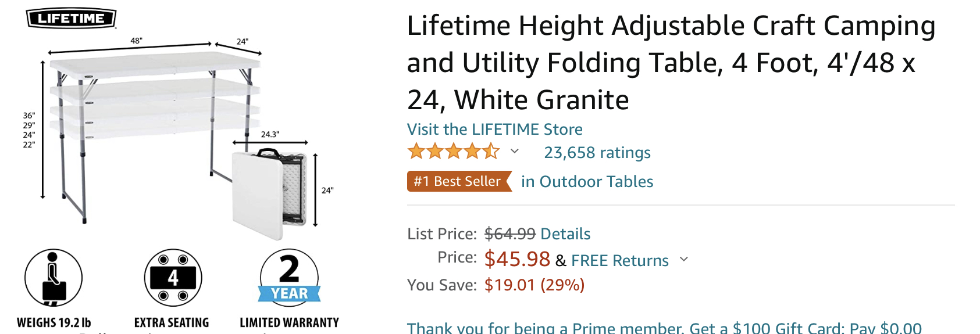The height and width of the screenshot is (334, 980).
Task: Click the main adjustable table product image
Action: tap(151, 116)
